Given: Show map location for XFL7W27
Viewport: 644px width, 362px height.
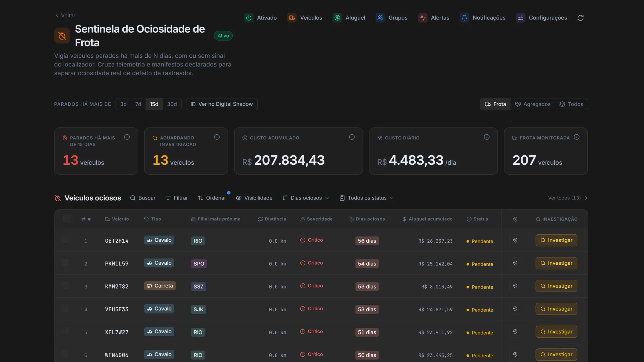Looking at the screenshot, I should (515, 332).
